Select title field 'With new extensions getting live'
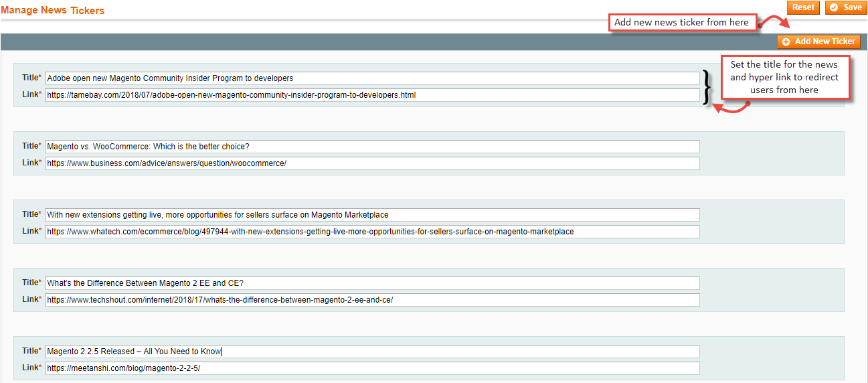 pyautogui.click(x=372, y=215)
